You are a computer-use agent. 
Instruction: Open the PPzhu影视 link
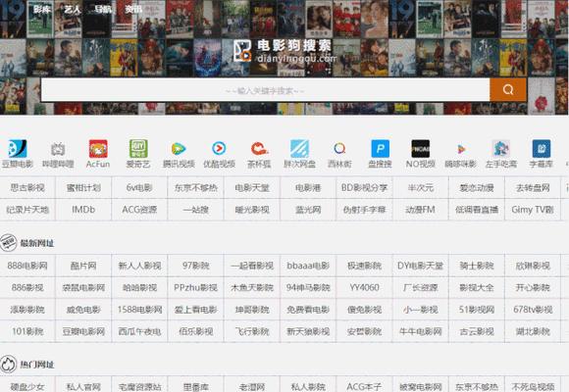point(195,287)
